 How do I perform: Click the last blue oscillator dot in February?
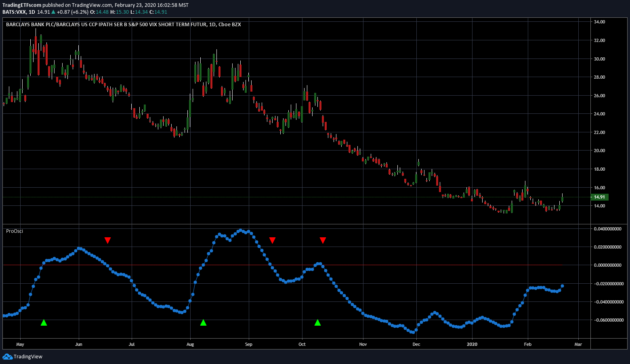tap(562, 286)
